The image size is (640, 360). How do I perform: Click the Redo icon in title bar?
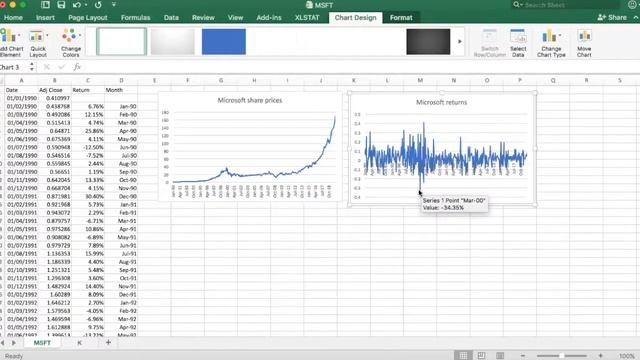(x=98, y=5)
